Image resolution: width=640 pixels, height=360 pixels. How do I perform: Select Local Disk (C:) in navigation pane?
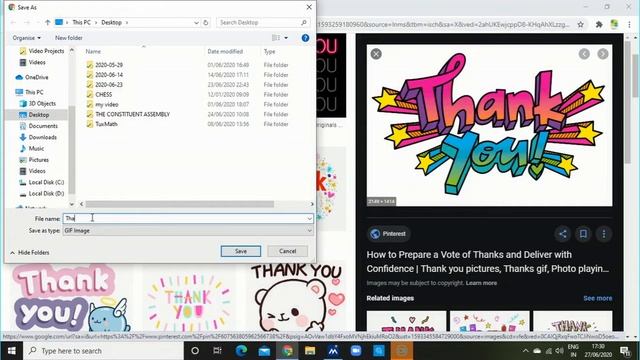click(42, 182)
